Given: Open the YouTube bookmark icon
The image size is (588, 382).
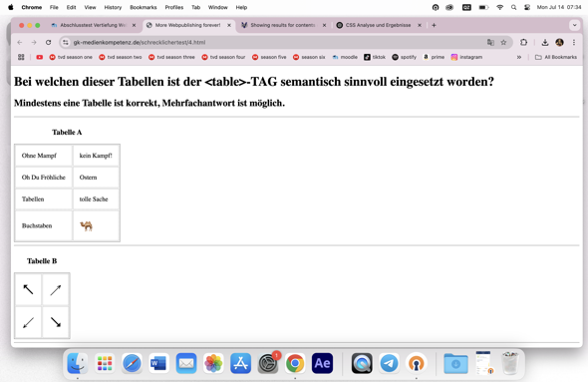Looking at the screenshot, I should pos(40,57).
